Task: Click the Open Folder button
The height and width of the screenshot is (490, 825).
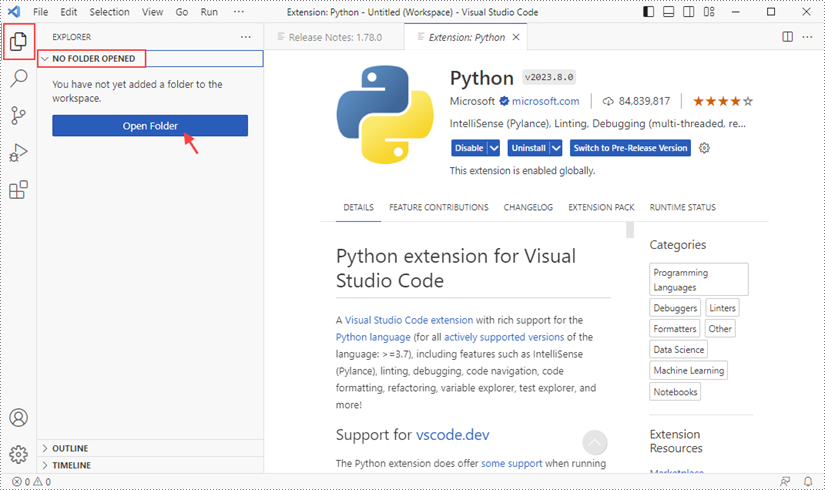Action: [150, 126]
